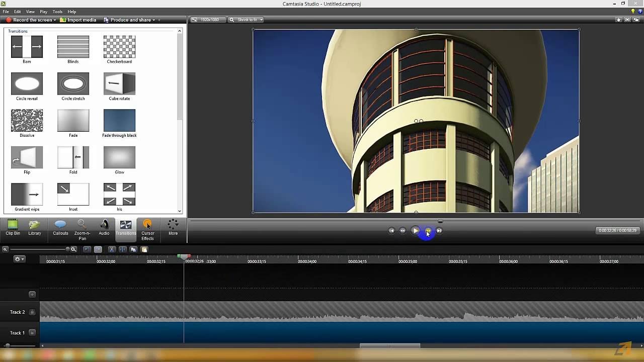644x362 pixels.
Task: Open the Audio tab
Action: point(104,228)
